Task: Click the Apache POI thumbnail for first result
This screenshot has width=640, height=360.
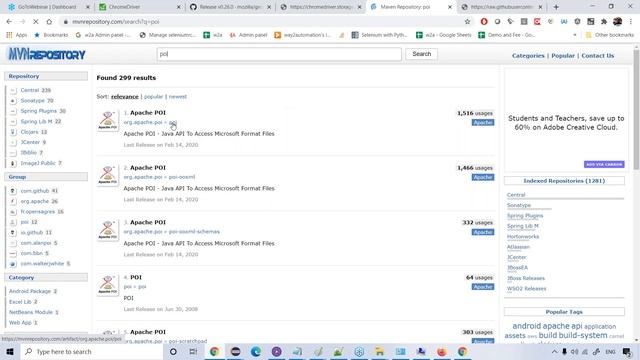Action: pyautogui.click(x=108, y=121)
